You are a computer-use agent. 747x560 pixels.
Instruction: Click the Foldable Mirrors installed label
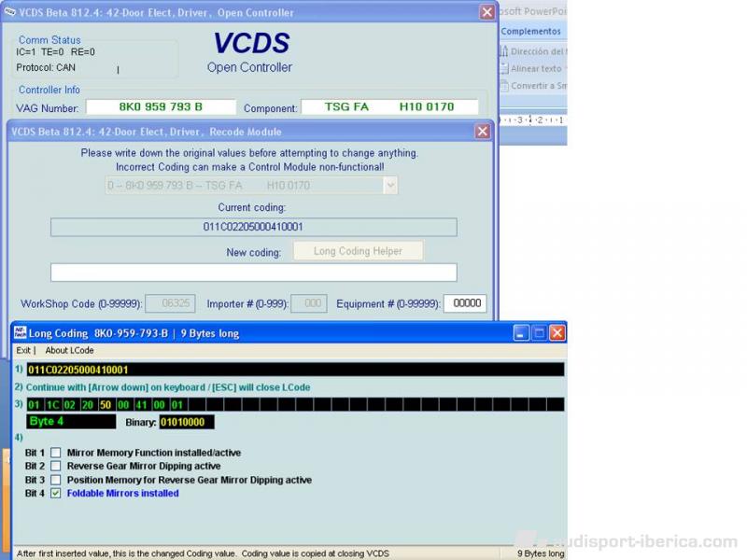(123, 494)
